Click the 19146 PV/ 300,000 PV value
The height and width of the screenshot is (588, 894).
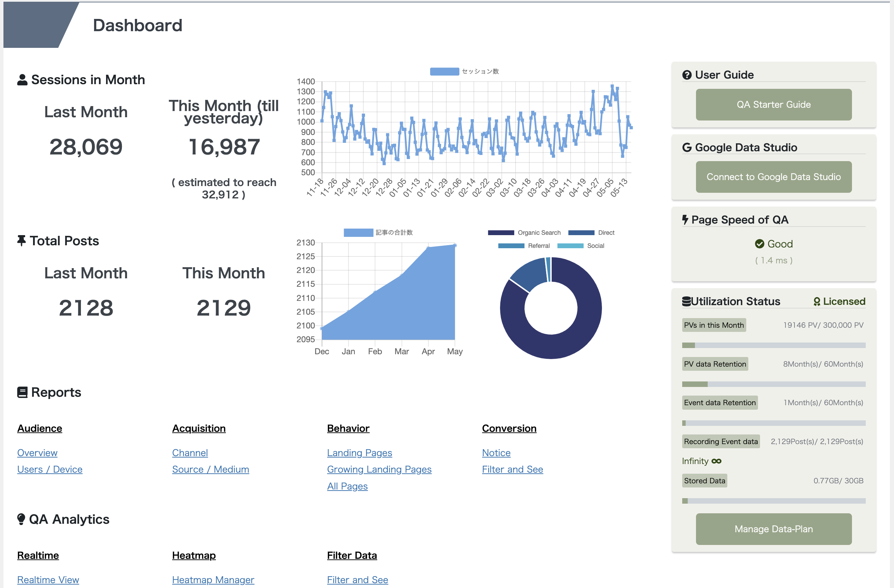(823, 325)
